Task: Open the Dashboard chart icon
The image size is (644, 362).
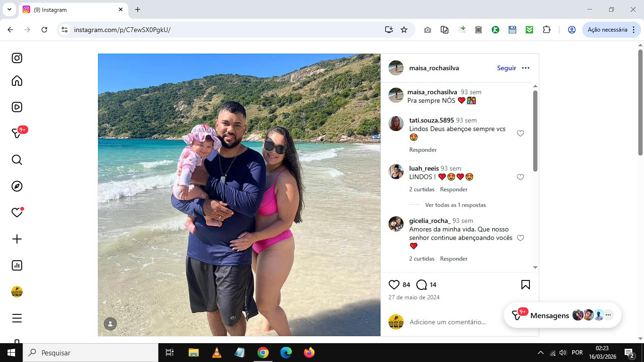Action: coord(17,265)
